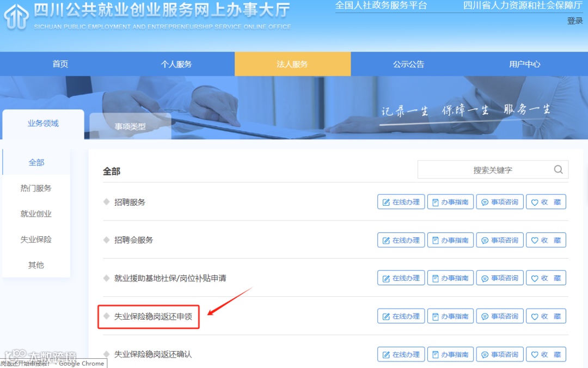Viewport: 588px width, 368px height.
Task: Switch to 业务领域 tab
Action: pos(43,124)
